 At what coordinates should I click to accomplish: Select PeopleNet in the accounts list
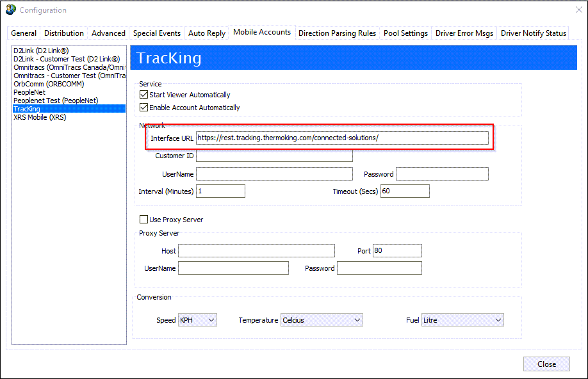[29, 92]
